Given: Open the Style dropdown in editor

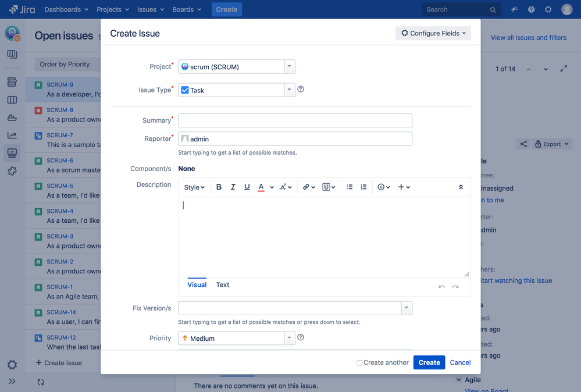Looking at the screenshot, I should [x=194, y=187].
